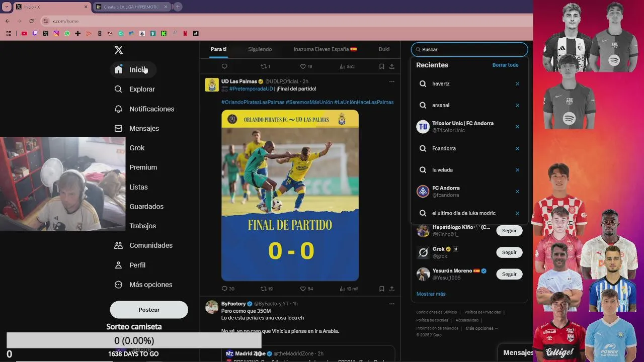Bookmark the UD Las Palmas post

(381, 289)
